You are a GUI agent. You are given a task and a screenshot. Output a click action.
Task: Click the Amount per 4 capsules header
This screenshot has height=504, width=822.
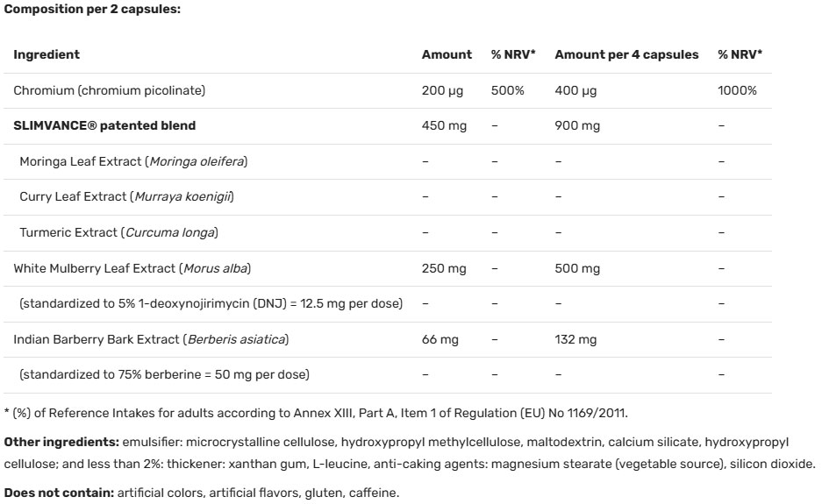click(626, 54)
